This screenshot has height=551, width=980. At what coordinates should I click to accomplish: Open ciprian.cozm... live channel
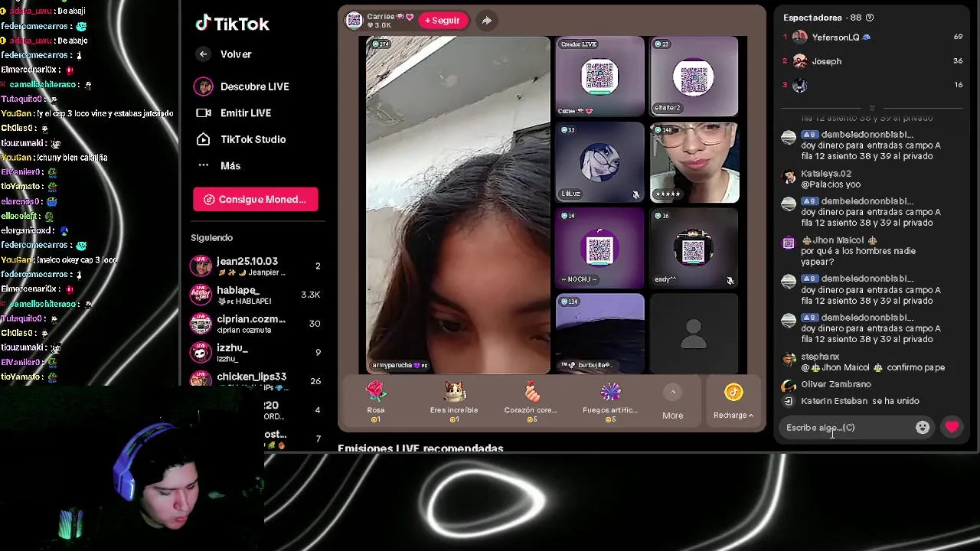tap(256, 324)
